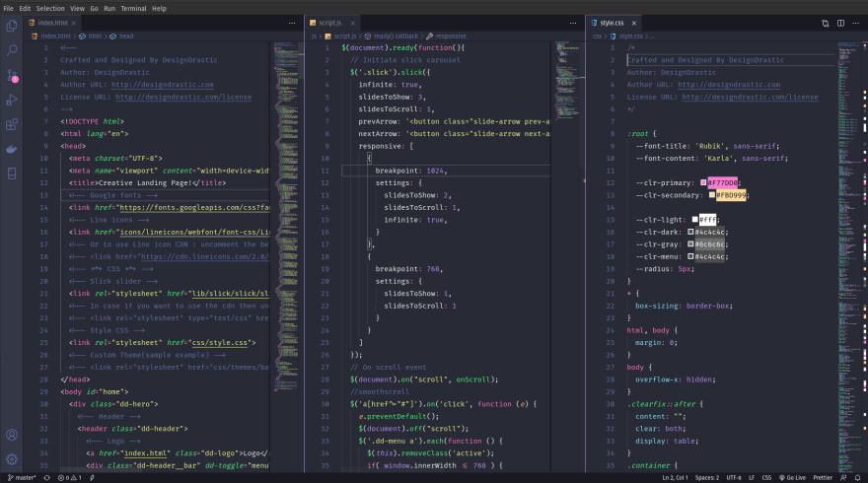Open Source Control view with pending badge
This screenshot has width=868, height=483.
click(12, 75)
